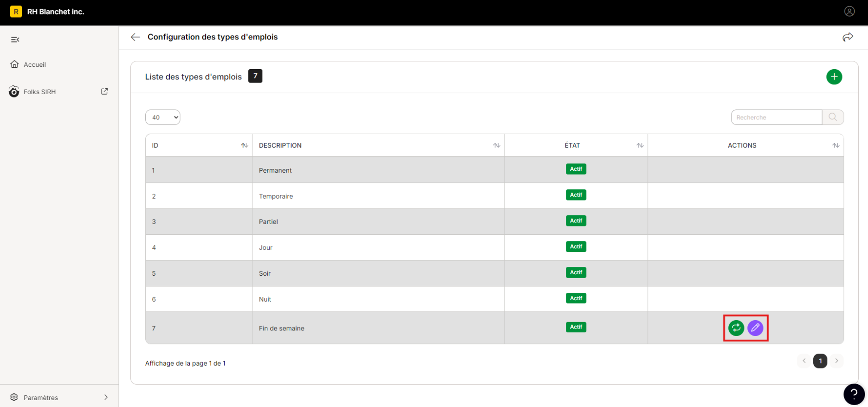Click the count badge showing 7
Screen dimensions: 868x407
click(255, 76)
